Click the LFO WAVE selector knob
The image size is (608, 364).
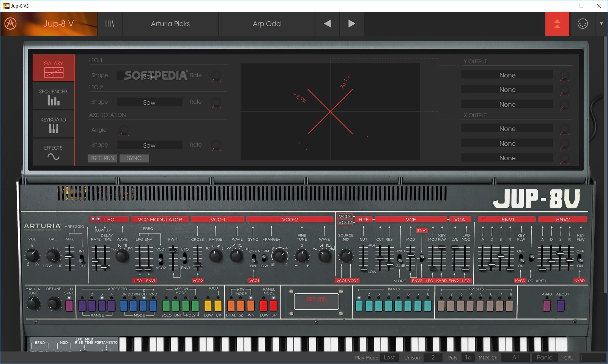tap(122, 256)
